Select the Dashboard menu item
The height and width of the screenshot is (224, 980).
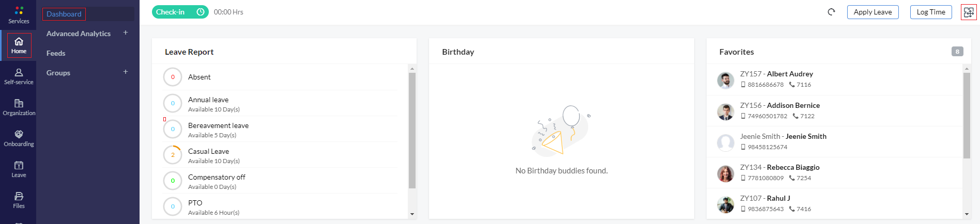(x=64, y=14)
